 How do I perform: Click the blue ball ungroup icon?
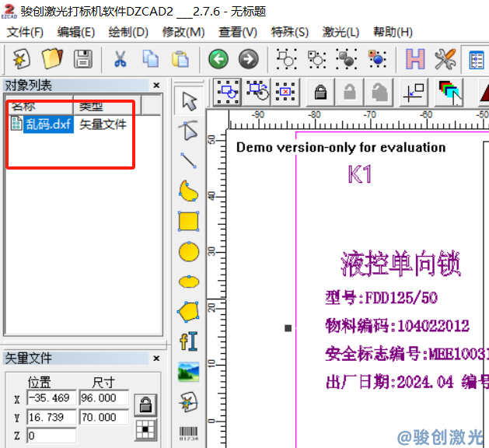point(377,58)
